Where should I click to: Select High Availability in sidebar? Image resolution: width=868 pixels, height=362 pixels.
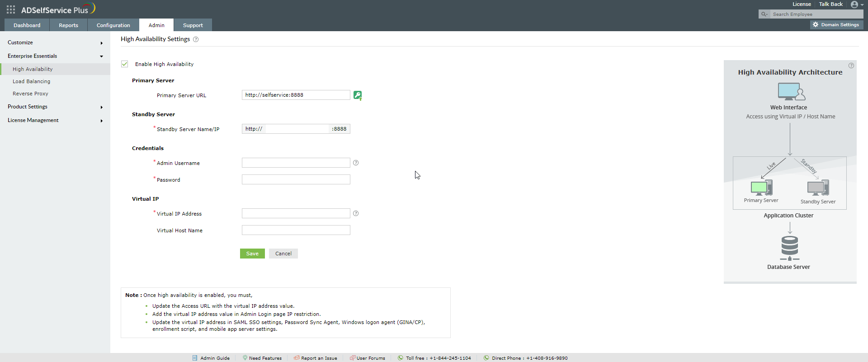[55, 69]
